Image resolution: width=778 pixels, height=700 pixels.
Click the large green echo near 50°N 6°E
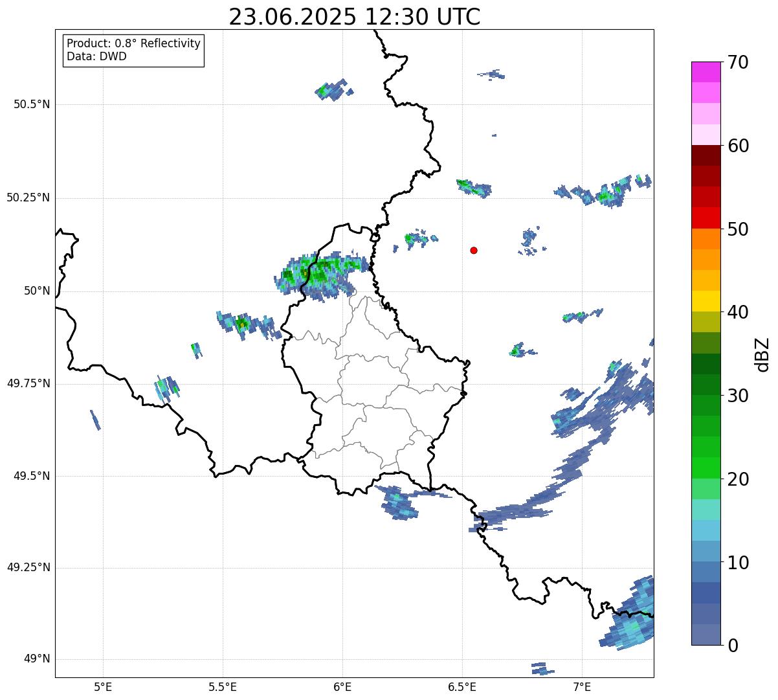click(322, 275)
